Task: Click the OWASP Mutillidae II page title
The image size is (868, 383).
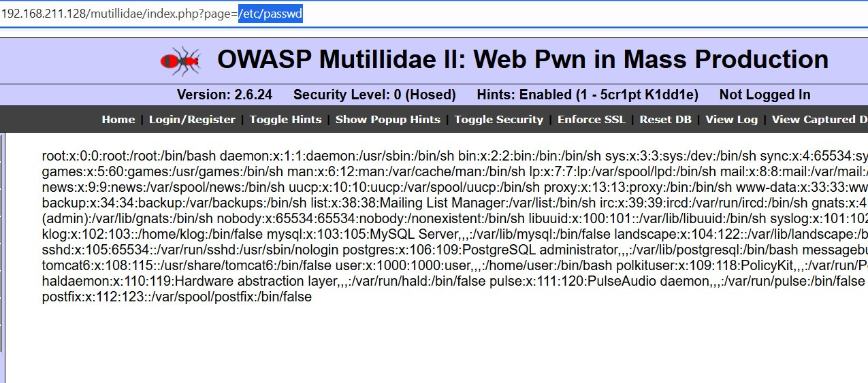Action: pyautogui.click(x=522, y=60)
